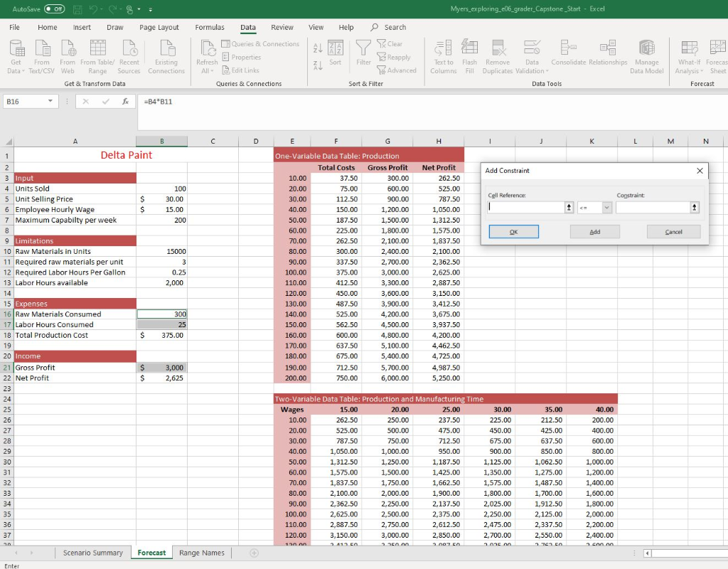
Task: Toggle the AutoSave switch
Action: point(54,9)
